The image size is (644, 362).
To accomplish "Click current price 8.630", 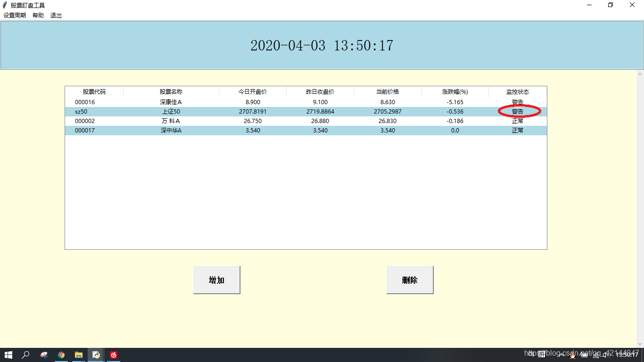I will click(x=388, y=102).
